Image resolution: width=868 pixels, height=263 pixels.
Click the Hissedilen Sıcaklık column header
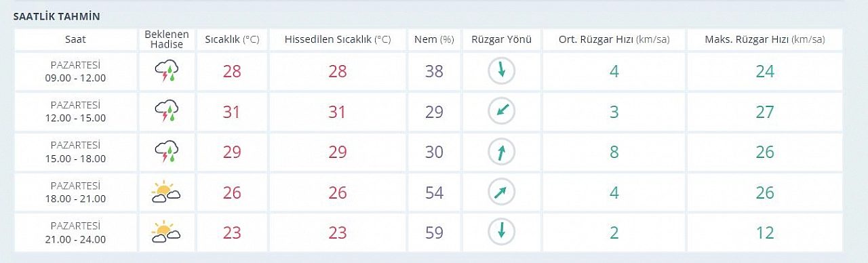[338, 39]
